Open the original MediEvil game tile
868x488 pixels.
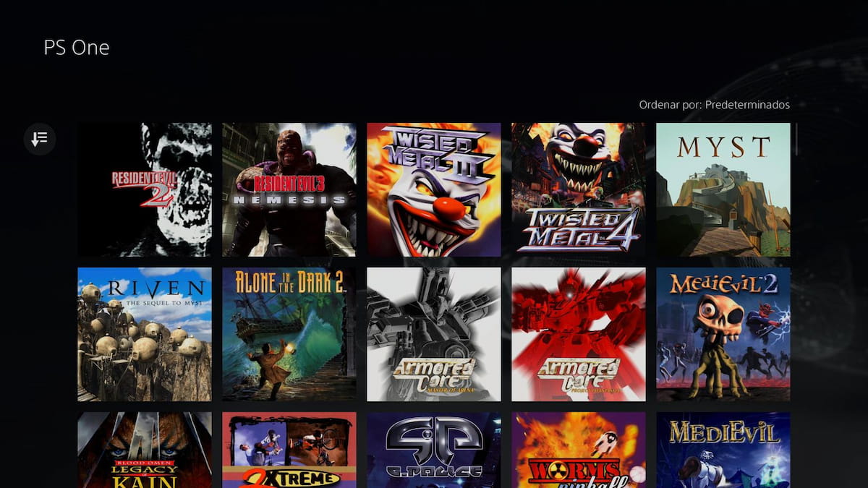tap(723, 450)
